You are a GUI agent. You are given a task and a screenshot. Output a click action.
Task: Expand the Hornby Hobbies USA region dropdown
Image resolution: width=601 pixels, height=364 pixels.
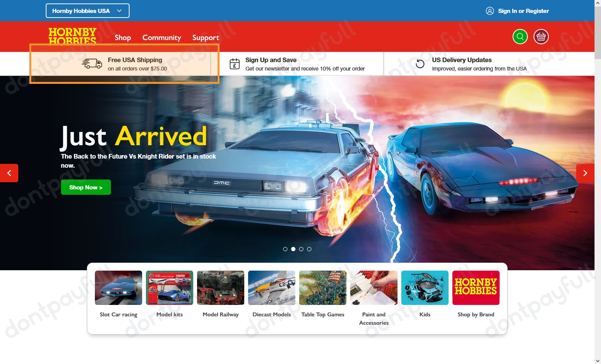(x=87, y=11)
